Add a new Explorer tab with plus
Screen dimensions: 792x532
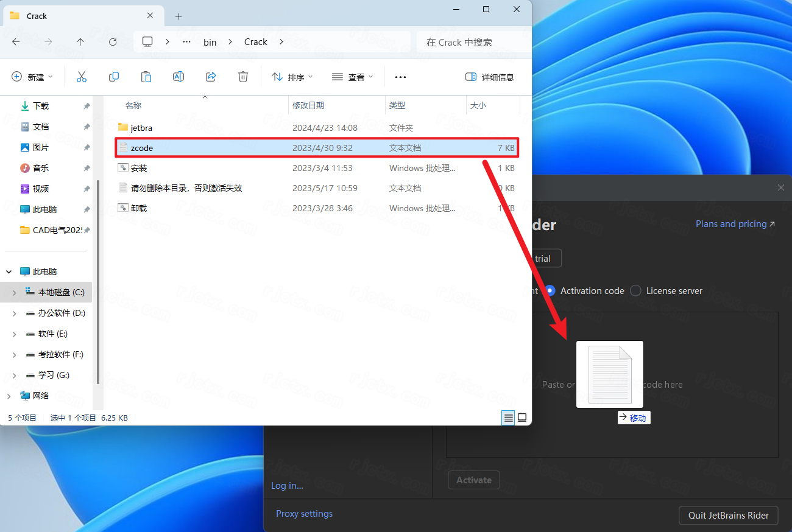point(179,16)
